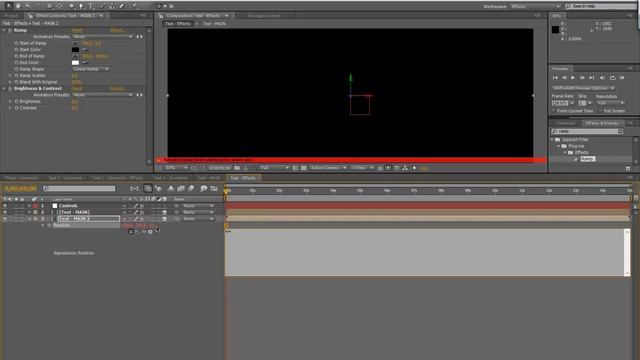
Task: Start RAM preview button
Action: click(622, 78)
